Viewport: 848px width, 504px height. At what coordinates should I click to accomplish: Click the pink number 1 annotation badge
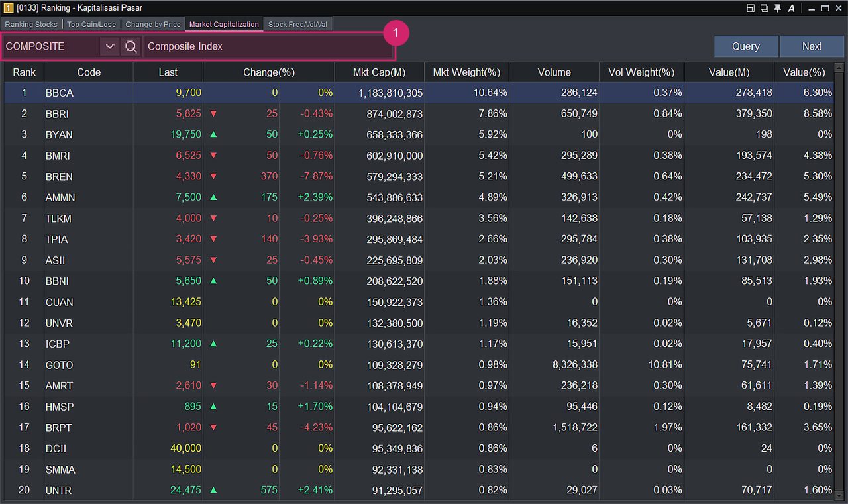pyautogui.click(x=396, y=32)
